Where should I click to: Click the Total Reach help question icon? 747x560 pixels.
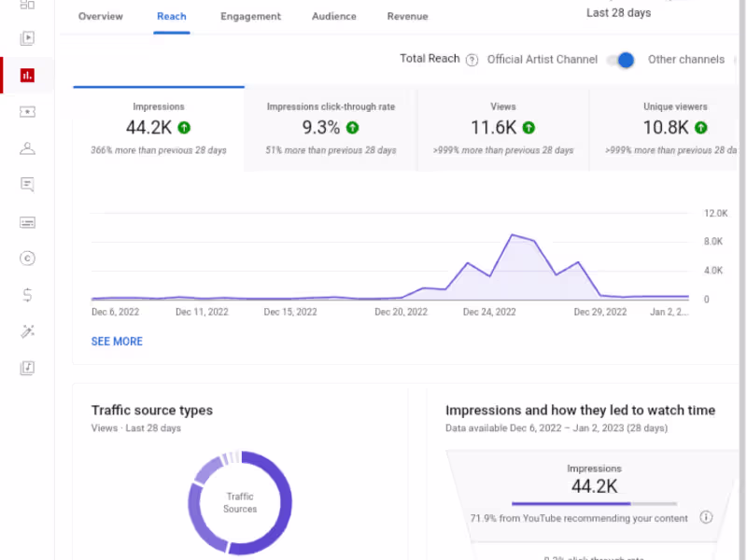(472, 60)
